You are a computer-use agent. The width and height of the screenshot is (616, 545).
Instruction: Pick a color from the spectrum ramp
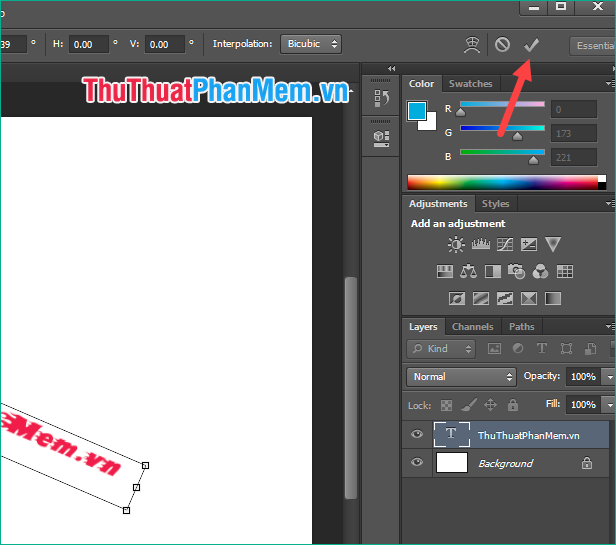click(x=502, y=183)
